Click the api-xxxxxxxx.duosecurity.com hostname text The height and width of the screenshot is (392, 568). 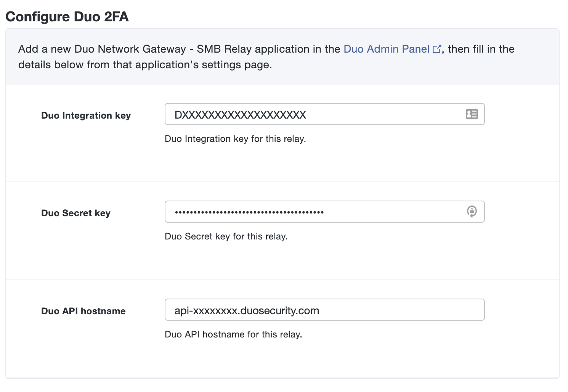tap(247, 310)
